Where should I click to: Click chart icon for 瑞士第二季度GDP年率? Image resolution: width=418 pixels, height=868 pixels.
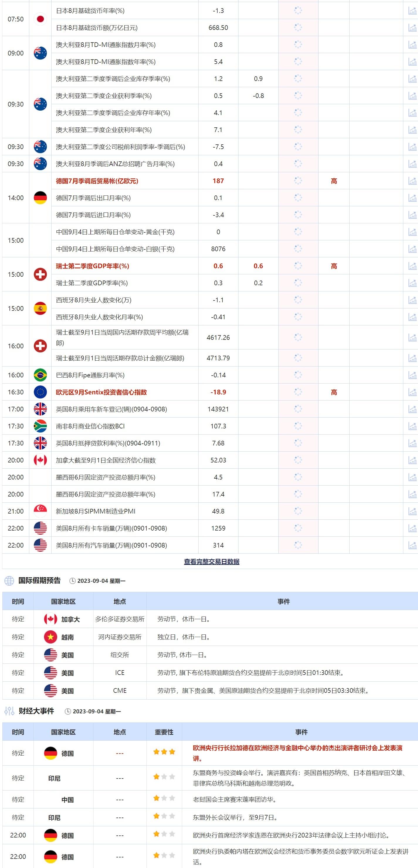click(412, 266)
